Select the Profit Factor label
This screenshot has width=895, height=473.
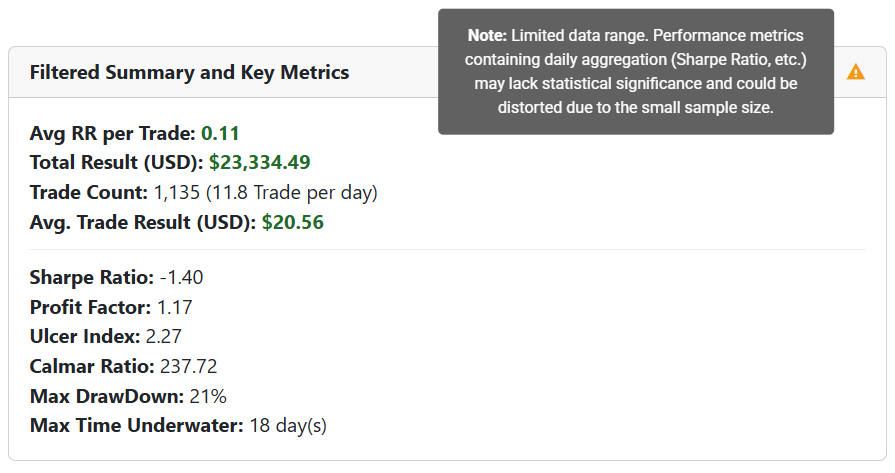point(91,307)
